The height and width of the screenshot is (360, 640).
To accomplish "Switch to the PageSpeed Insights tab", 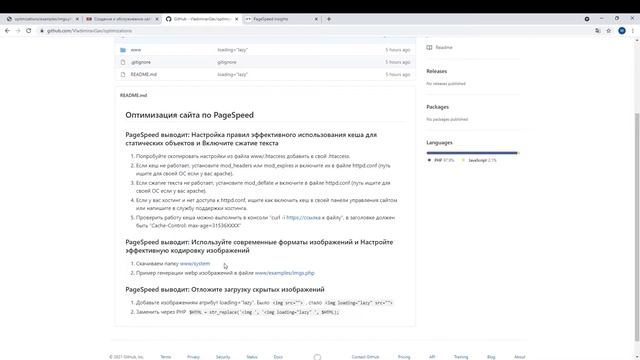I will 282,19.
